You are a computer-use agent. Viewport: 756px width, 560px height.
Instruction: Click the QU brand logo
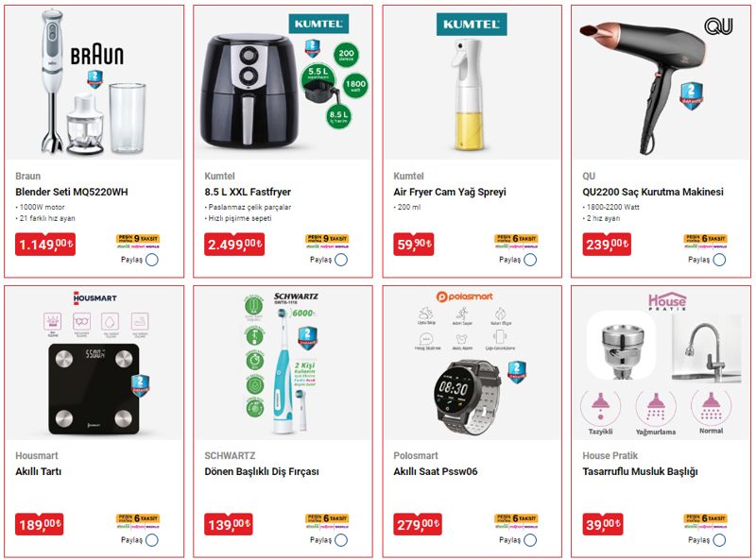[x=718, y=25]
